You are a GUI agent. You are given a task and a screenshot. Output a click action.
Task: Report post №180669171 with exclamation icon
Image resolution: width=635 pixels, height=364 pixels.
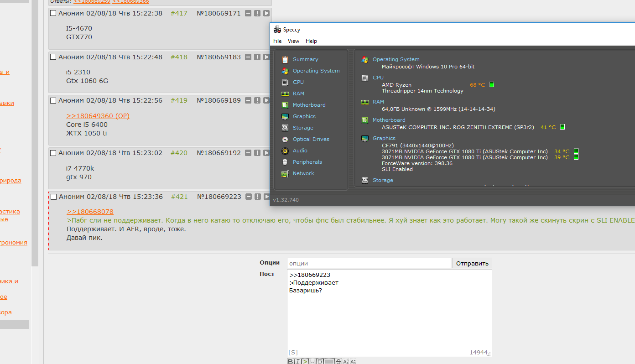257,13
